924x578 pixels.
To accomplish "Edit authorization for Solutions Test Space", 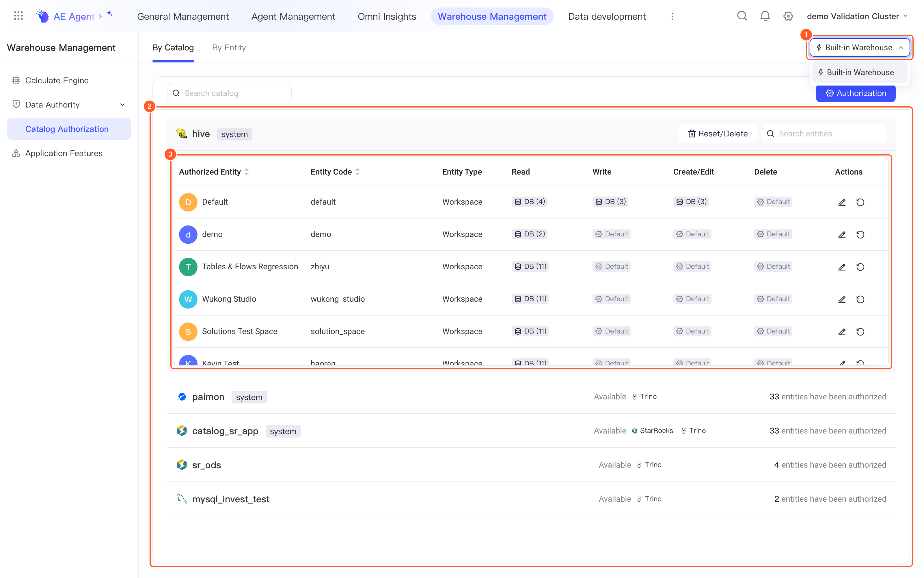I will tap(841, 332).
